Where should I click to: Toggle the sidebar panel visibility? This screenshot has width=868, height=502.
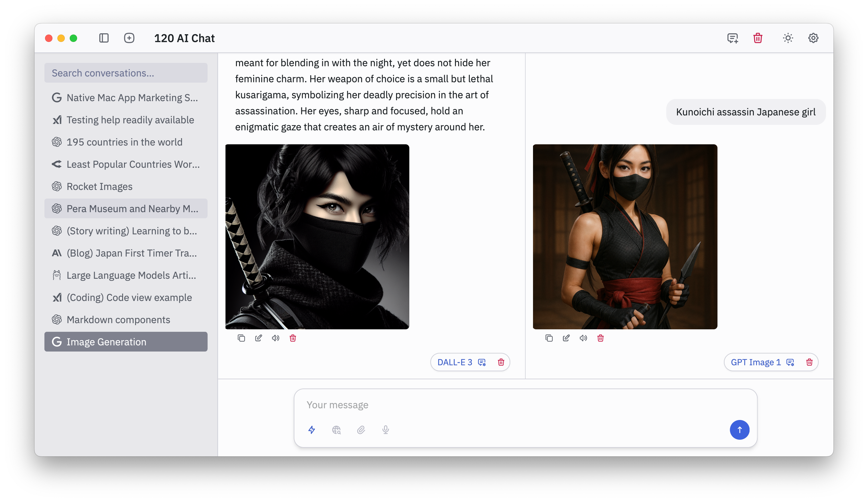tap(104, 38)
